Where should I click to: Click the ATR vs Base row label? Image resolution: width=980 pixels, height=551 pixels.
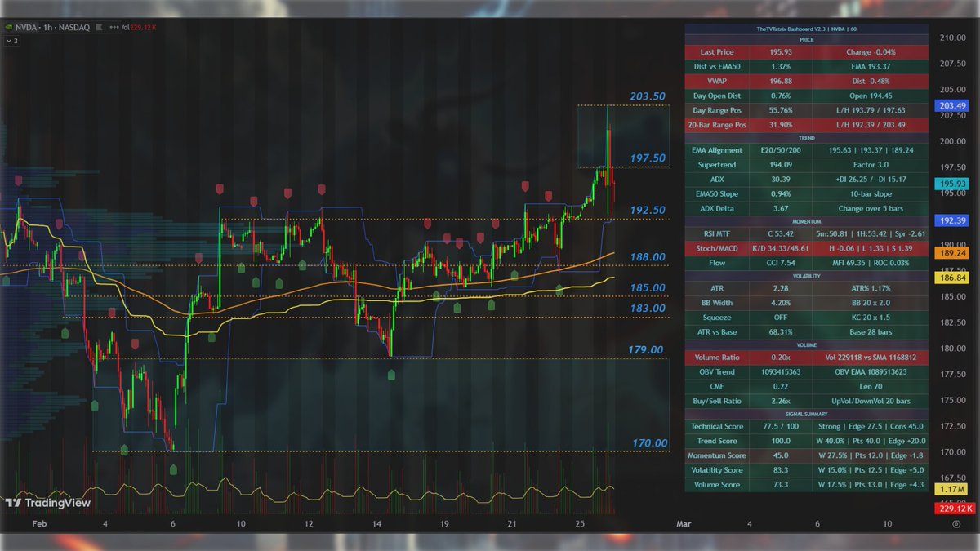[717, 332]
